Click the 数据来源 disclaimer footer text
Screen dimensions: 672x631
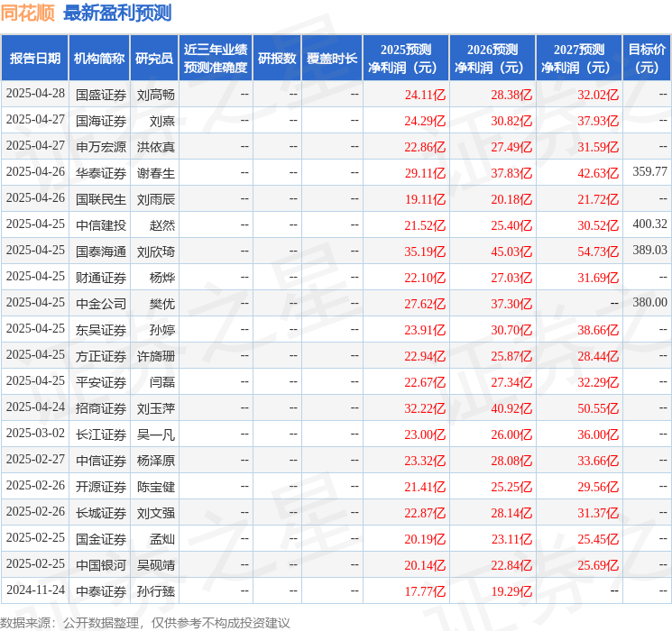click(145, 622)
